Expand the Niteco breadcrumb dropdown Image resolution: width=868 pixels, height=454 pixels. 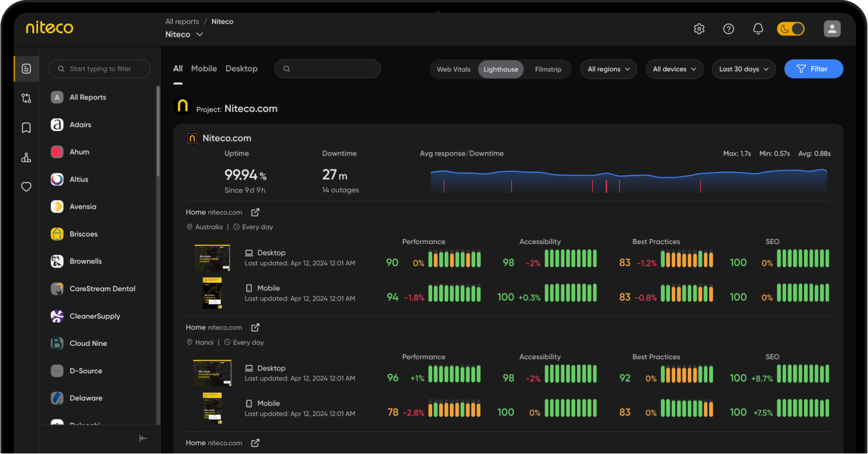[184, 34]
